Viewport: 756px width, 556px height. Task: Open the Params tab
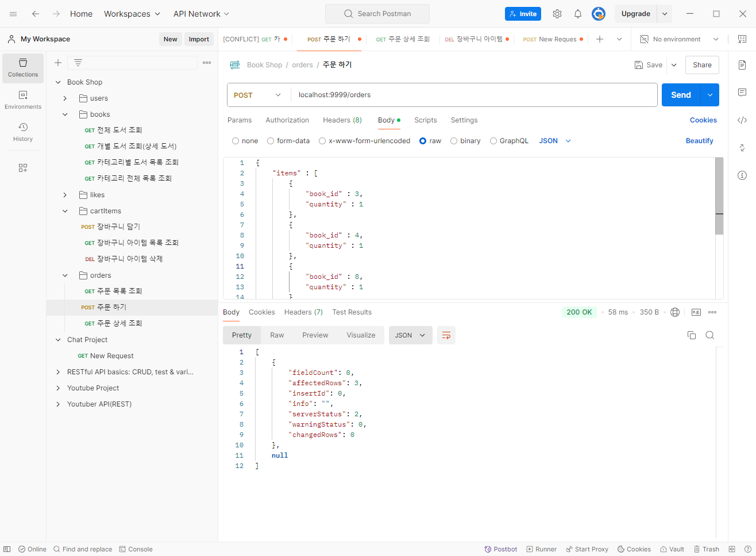[x=240, y=120]
